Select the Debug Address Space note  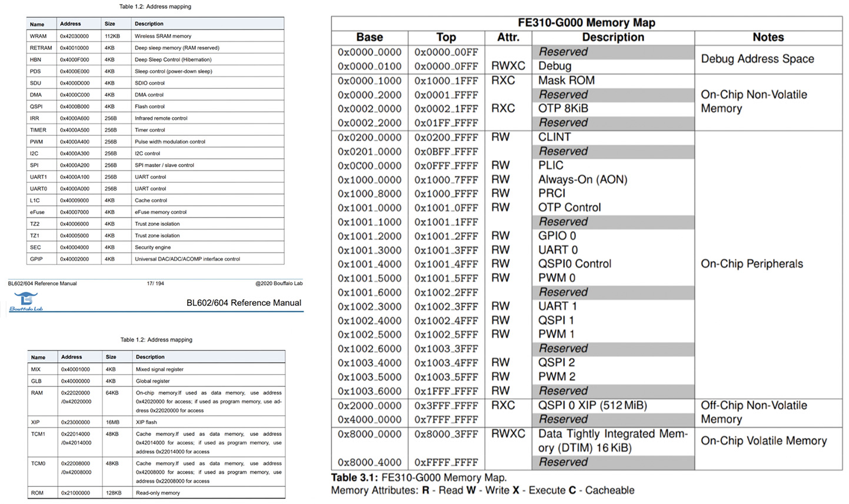pos(757,59)
